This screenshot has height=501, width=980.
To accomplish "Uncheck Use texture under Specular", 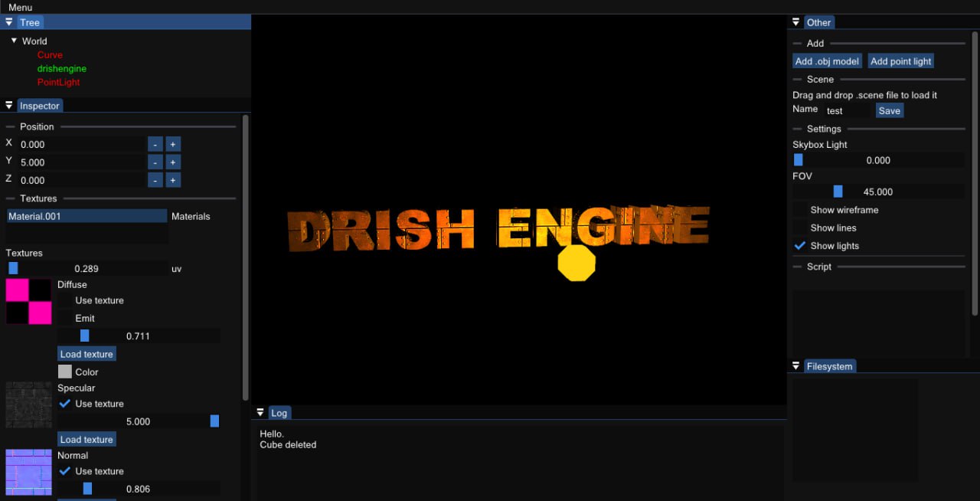I will click(64, 404).
